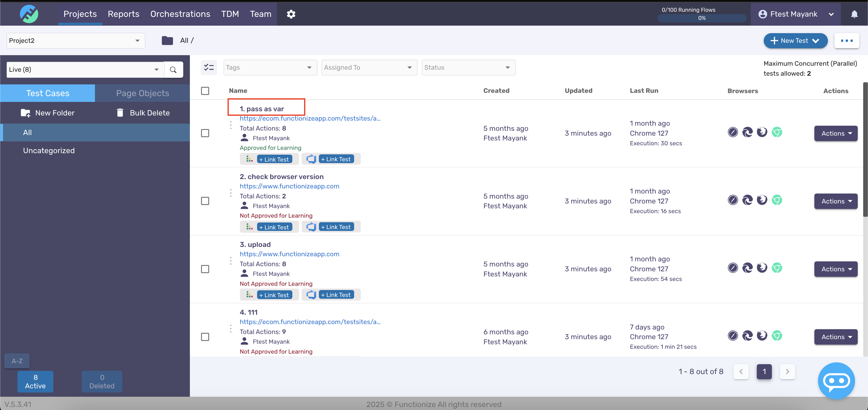868x410 pixels.
Task: Open the check browser version URL link
Action: tap(289, 186)
